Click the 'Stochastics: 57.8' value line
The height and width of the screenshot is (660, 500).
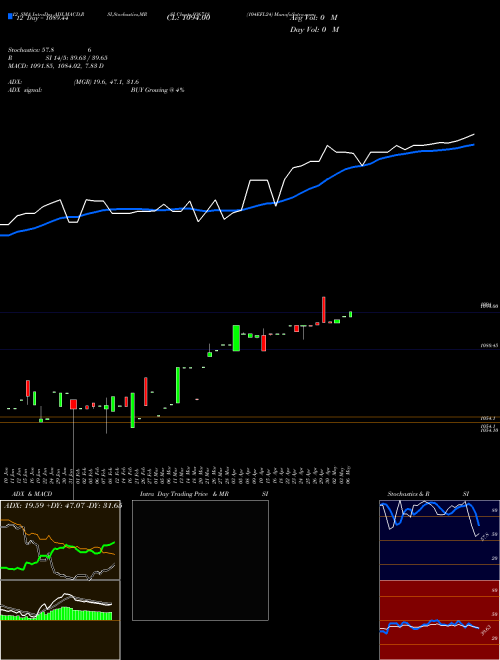[x=32, y=50]
